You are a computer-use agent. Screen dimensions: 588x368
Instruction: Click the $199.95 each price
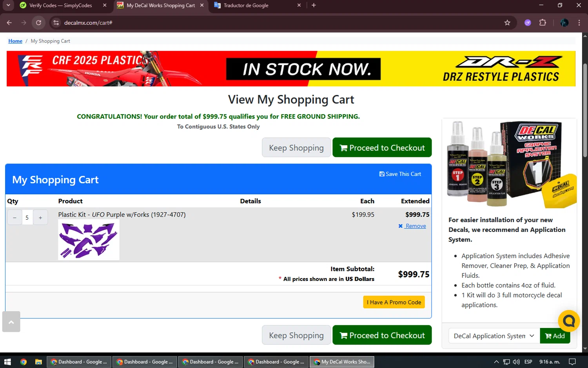pyautogui.click(x=363, y=215)
